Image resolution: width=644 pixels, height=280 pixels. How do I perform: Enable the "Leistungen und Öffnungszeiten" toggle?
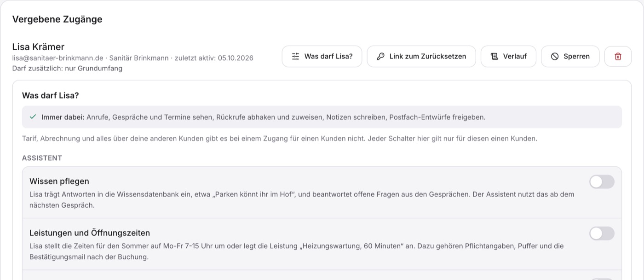click(x=602, y=233)
